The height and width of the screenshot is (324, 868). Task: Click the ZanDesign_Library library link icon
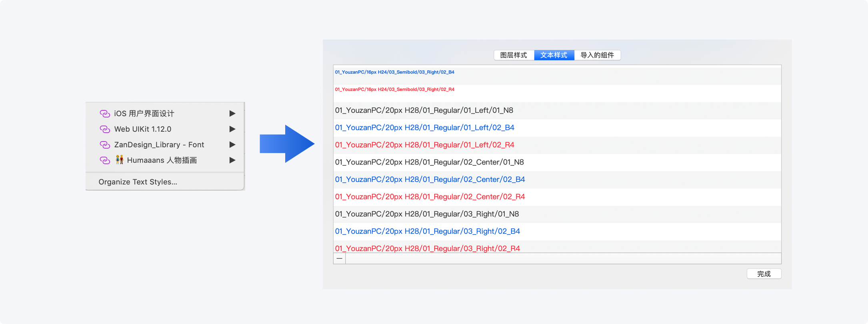105,145
